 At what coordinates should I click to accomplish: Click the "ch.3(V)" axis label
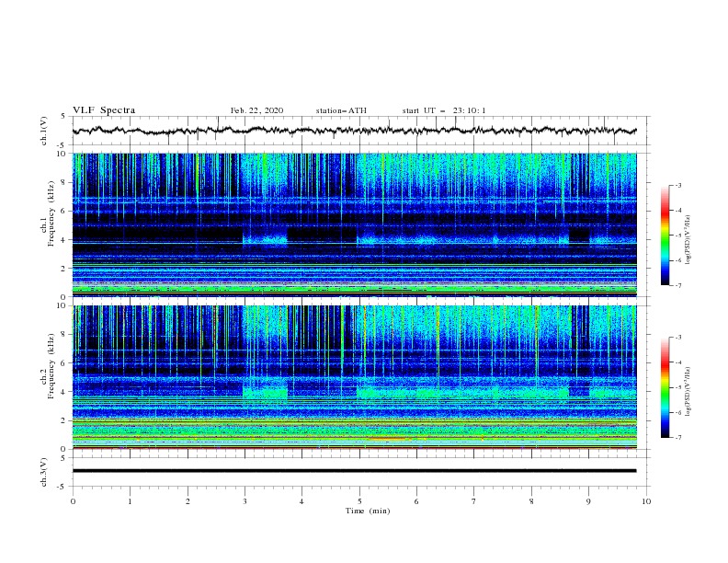[44, 472]
